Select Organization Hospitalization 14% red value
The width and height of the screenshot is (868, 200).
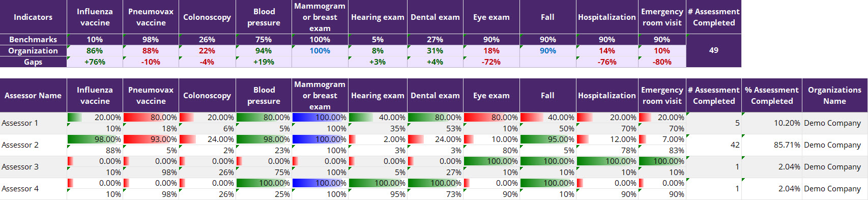pyautogui.click(x=607, y=50)
